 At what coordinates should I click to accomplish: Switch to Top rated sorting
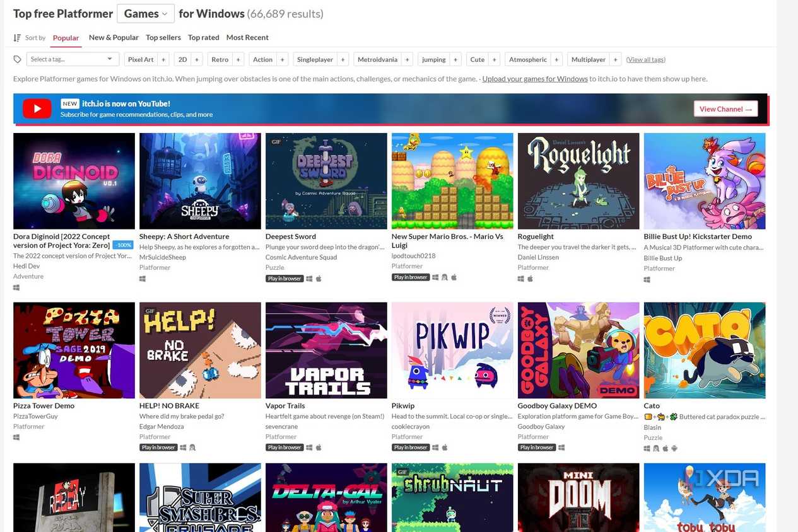click(x=204, y=38)
